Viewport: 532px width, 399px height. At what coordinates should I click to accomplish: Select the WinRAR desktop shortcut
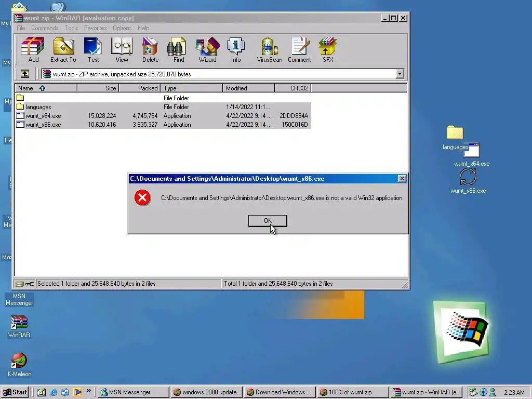coord(19,327)
